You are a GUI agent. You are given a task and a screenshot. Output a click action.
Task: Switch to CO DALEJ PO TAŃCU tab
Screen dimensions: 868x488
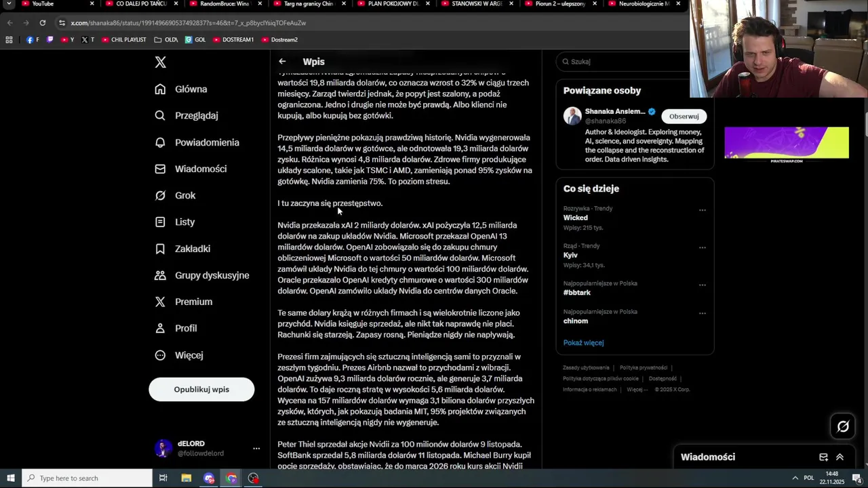(140, 4)
